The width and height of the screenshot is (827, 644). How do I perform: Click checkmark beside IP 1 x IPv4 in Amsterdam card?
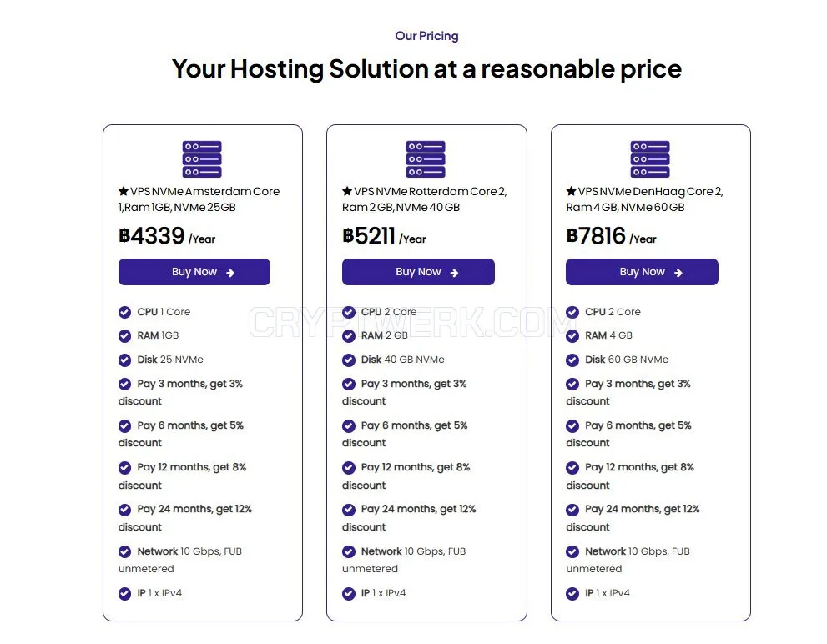point(124,594)
